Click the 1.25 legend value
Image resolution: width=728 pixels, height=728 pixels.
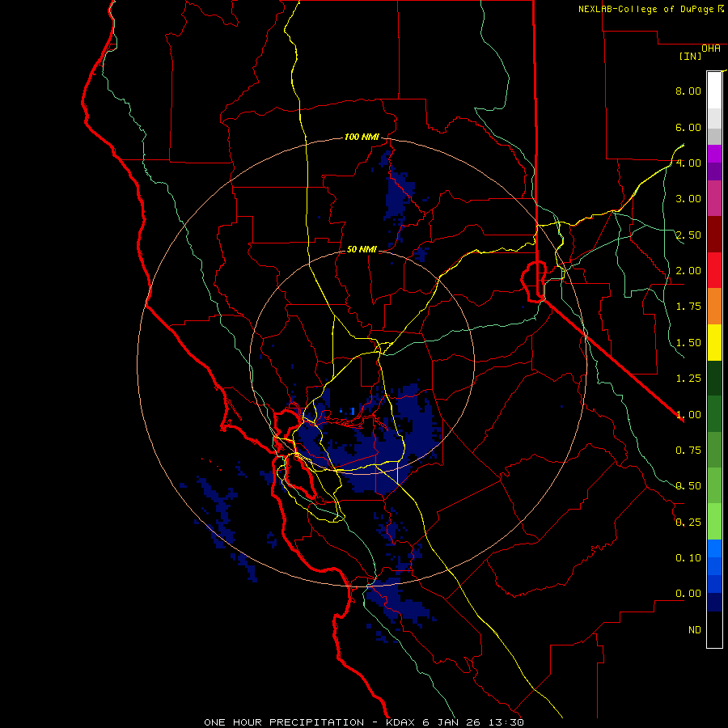coord(688,379)
